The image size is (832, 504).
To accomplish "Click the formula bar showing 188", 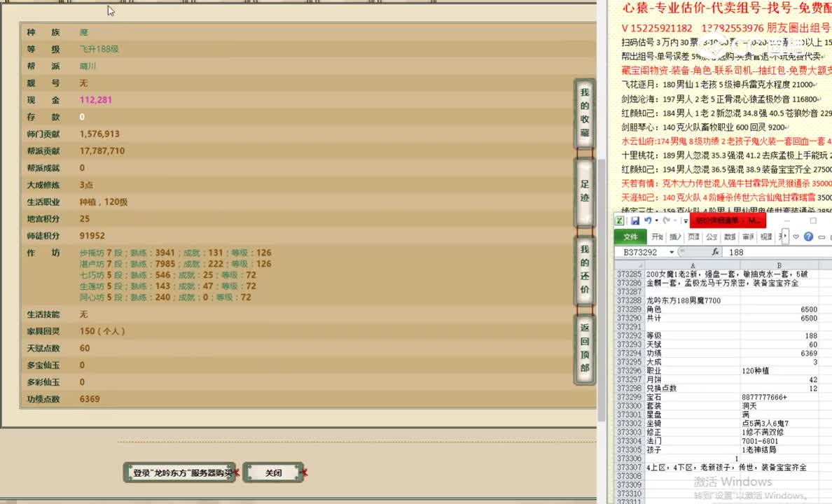I will click(x=770, y=252).
